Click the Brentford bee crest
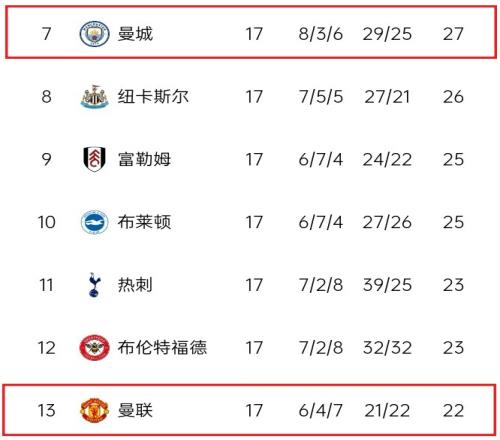Image resolution: width=500 pixels, height=440 pixels. click(x=94, y=348)
